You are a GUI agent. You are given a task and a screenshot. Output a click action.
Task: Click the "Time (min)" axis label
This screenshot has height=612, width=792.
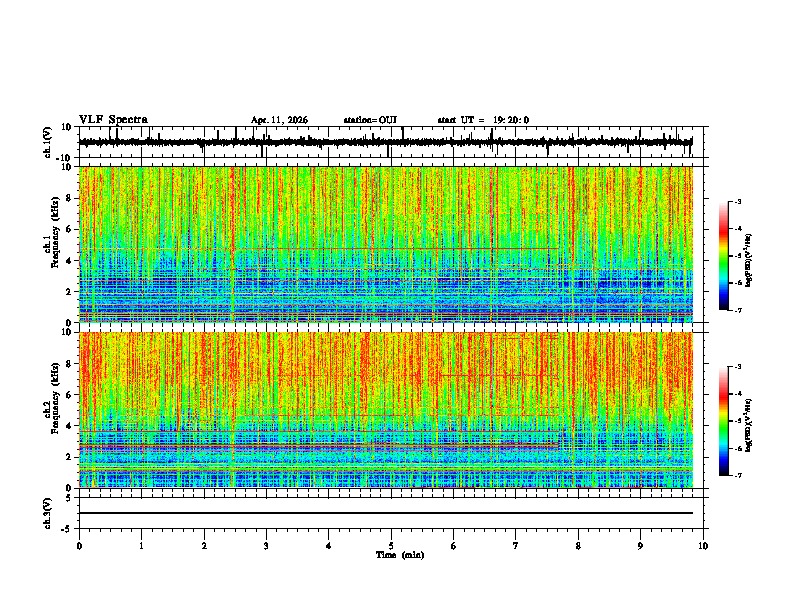400,555
